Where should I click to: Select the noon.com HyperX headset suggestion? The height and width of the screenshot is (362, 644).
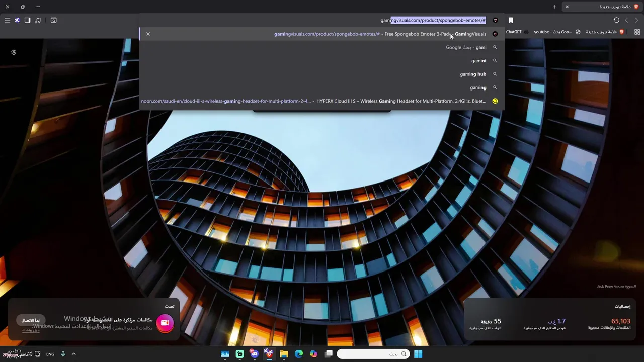[322, 101]
